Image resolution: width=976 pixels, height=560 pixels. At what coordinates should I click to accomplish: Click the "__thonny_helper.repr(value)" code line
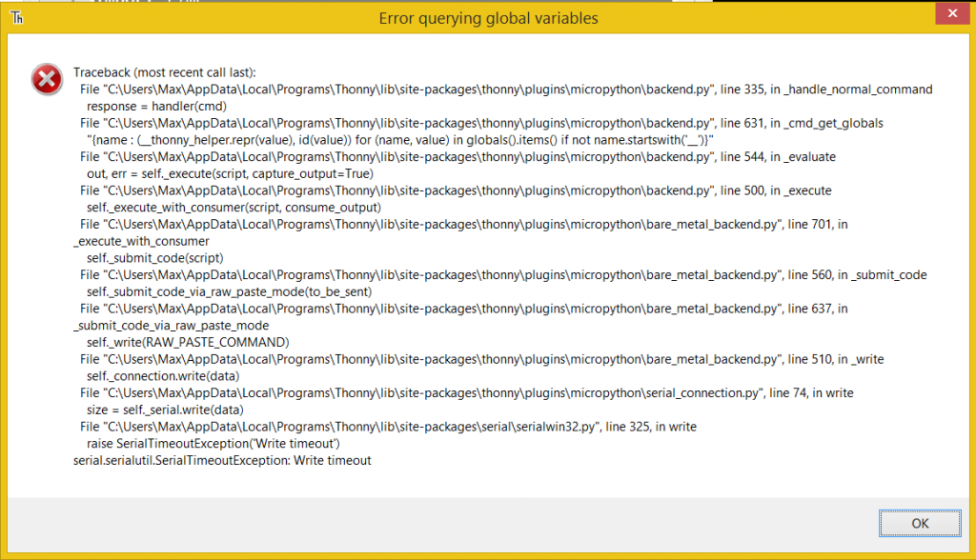point(399,139)
